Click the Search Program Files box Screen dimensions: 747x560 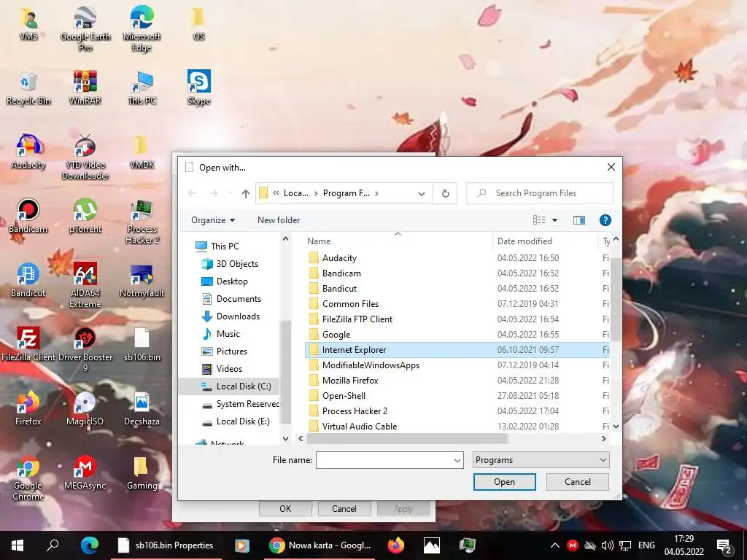539,193
